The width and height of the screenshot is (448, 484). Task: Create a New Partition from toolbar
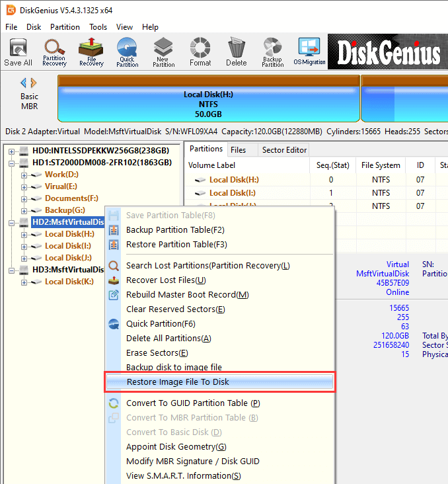pos(163,52)
